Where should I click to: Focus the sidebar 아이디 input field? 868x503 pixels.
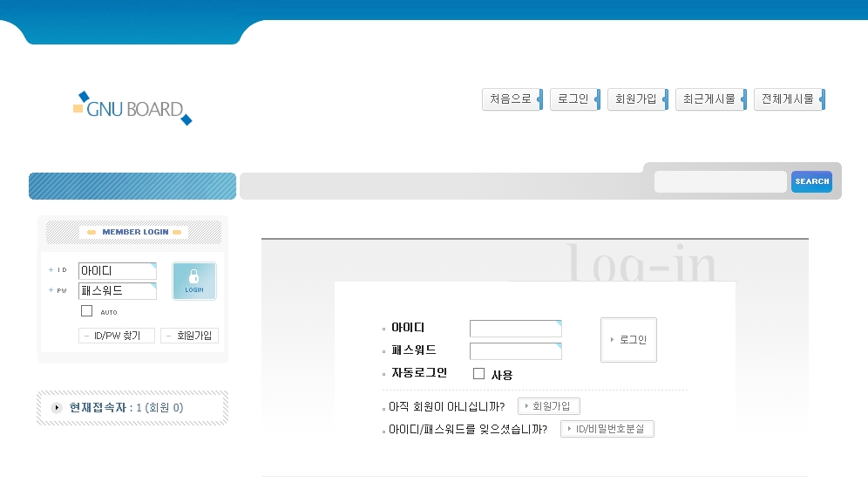point(117,271)
